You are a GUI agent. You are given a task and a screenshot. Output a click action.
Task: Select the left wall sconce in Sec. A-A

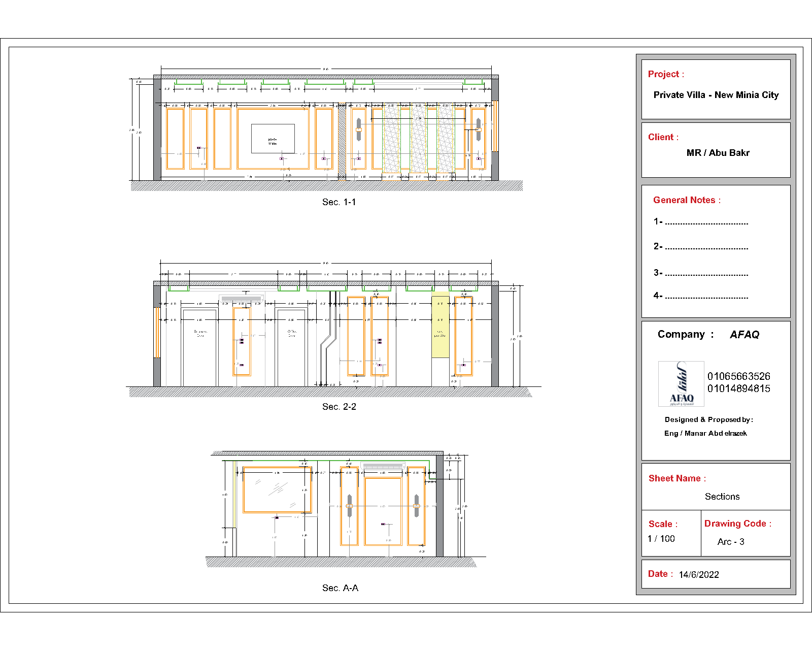tap(349, 506)
